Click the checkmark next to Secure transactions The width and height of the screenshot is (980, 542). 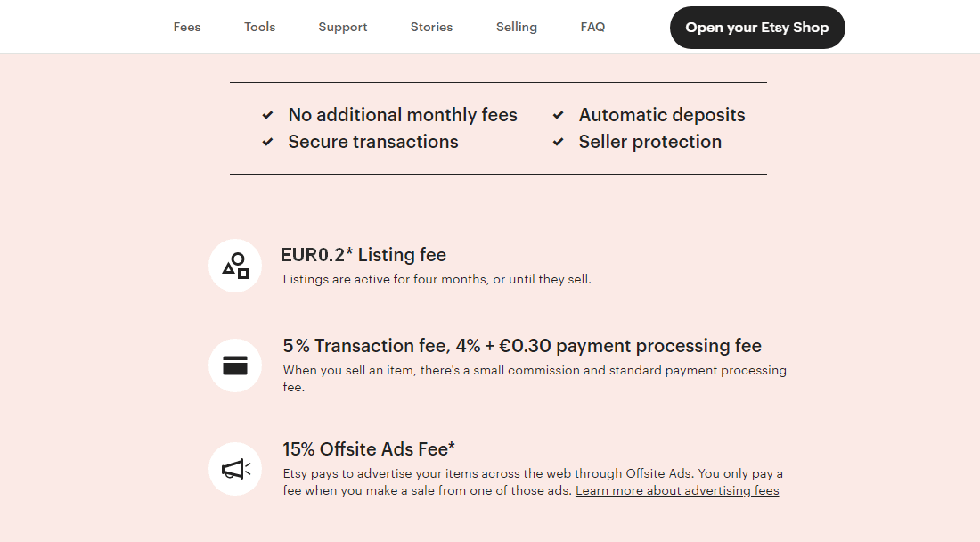[x=267, y=142]
